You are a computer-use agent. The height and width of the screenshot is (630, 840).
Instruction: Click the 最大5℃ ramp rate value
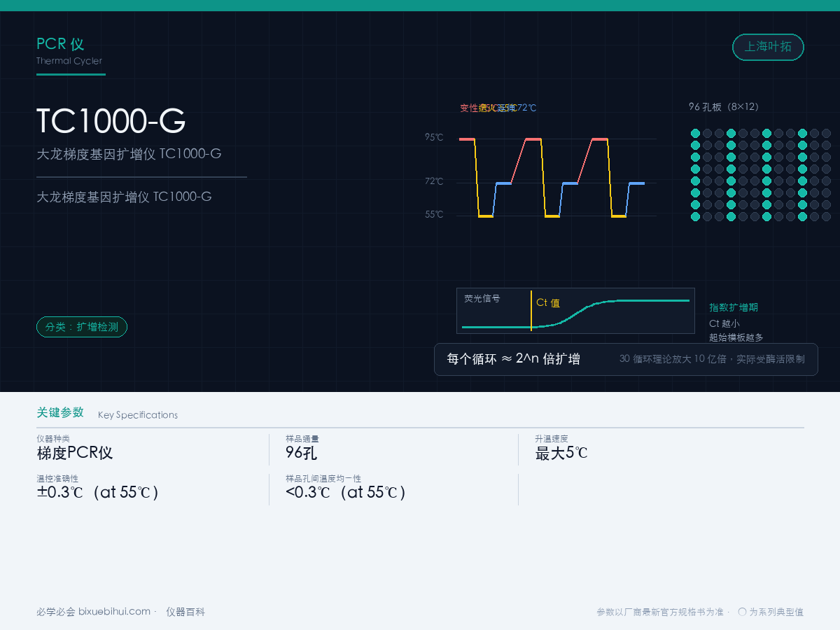[561, 453]
